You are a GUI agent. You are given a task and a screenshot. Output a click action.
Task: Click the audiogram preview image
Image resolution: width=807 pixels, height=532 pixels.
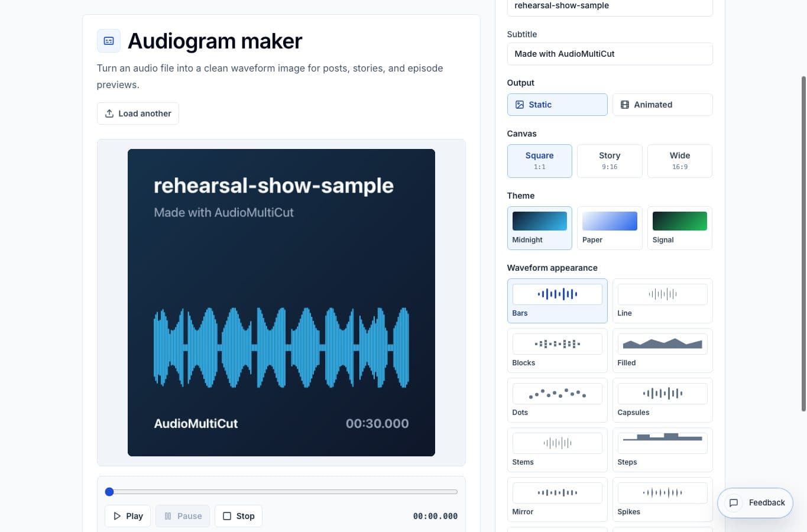click(281, 303)
